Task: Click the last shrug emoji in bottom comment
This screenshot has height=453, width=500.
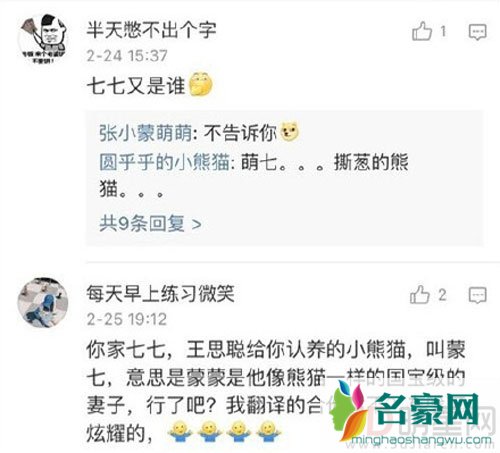Action: click(x=269, y=432)
